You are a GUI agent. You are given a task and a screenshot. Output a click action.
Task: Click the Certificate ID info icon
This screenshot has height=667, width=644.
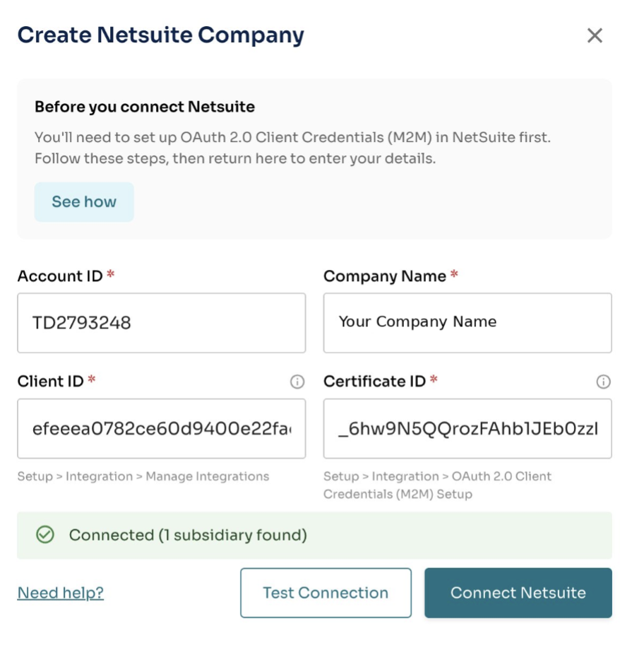603,382
